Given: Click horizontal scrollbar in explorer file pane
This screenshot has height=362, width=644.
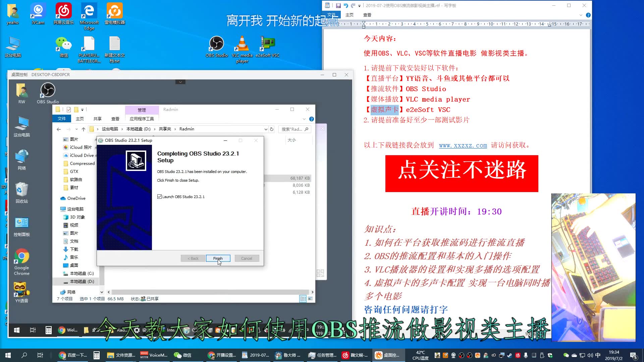Looking at the screenshot, I should point(210,292).
